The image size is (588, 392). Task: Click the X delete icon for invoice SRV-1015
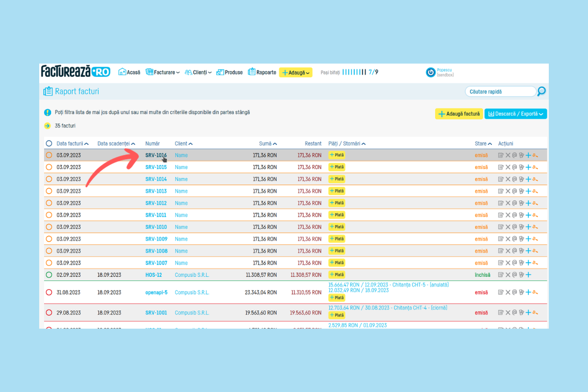tap(508, 168)
